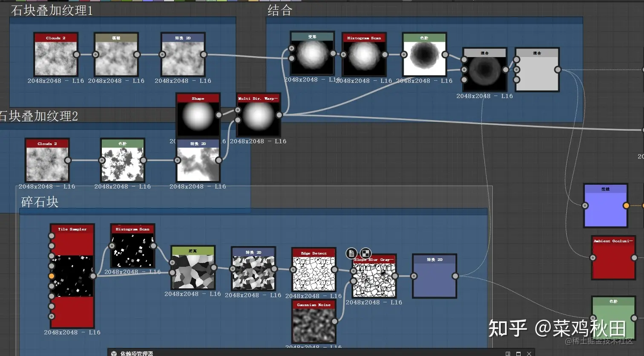The height and width of the screenshot is (356, 644).
Task: Click output connector of the blank gray 混合 node
Action: (558, 69)
